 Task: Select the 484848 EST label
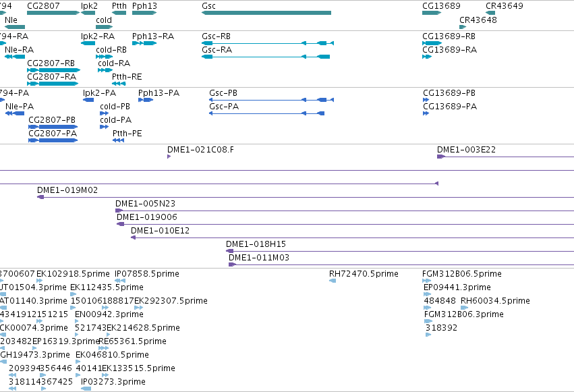pyautogui.click(x=440, y=301)
